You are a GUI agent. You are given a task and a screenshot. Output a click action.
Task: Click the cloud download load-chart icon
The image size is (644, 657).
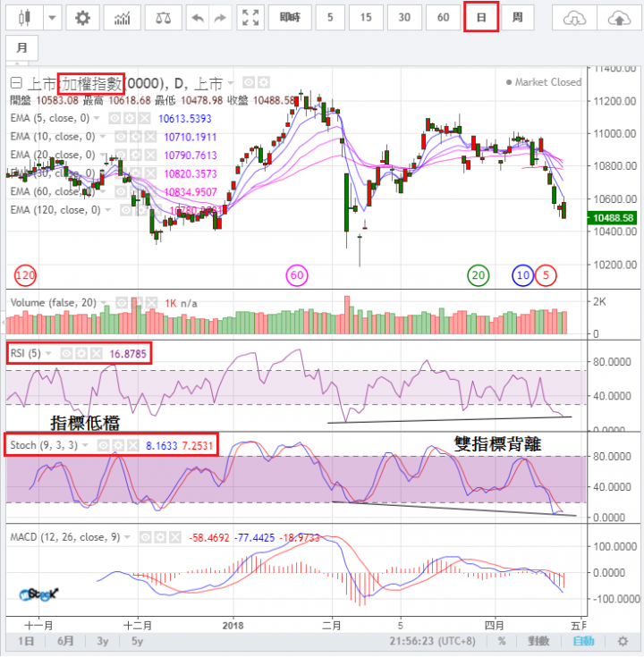(x=574, y=18)
